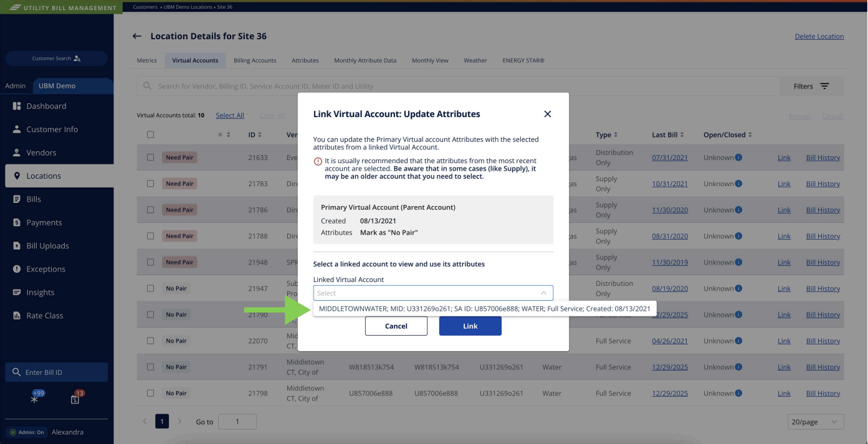Viewport: 868px width, 444px height.
Task: Toggle the select-all header checkbox
Action: click(x=150, y=135)
